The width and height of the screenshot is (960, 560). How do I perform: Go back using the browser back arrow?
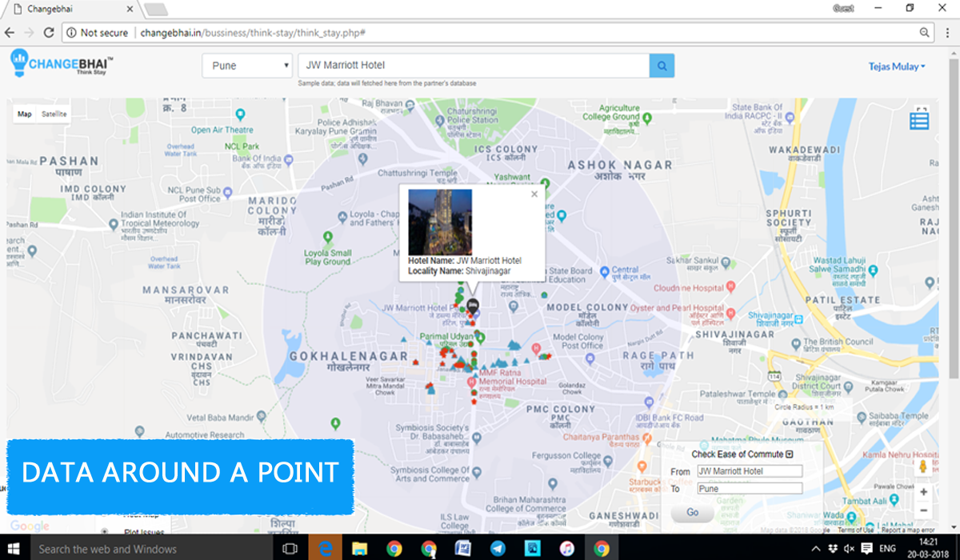click(10, 33)
